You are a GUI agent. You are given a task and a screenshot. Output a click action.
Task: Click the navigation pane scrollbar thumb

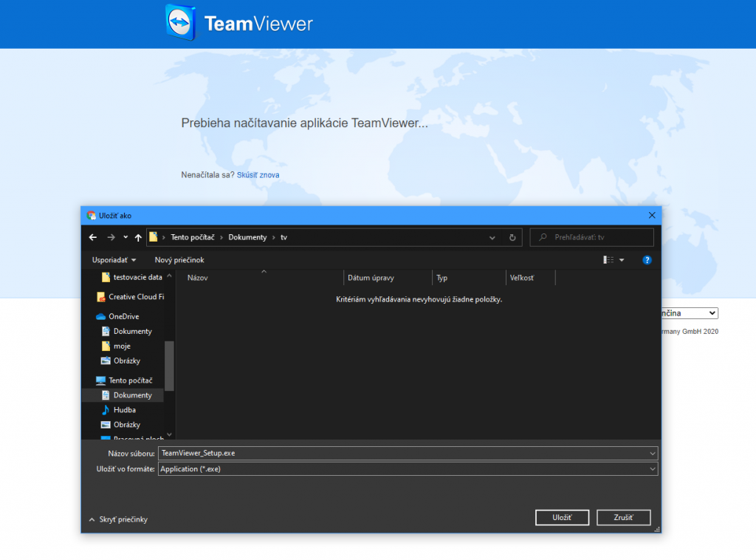(x=169, y=366)
